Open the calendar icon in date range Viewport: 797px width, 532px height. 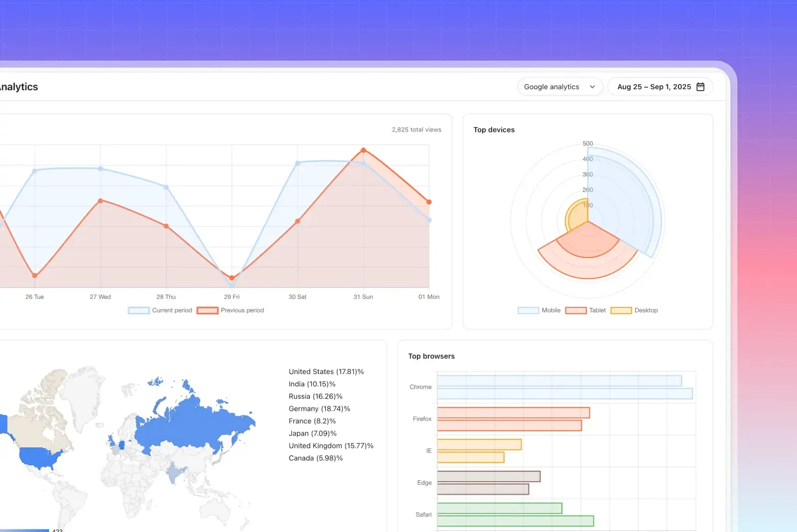coord(700,87)
